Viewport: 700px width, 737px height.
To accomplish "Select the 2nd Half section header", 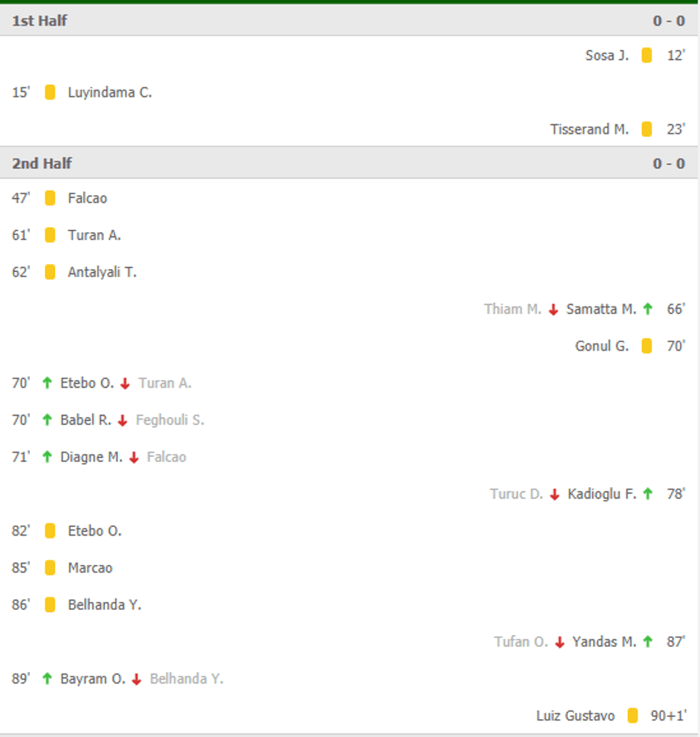I will [42, 164].
